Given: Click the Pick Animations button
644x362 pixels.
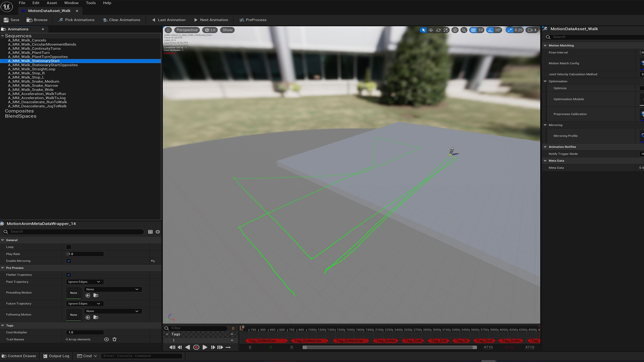Looking at the screenshot, I should [76, 20].
